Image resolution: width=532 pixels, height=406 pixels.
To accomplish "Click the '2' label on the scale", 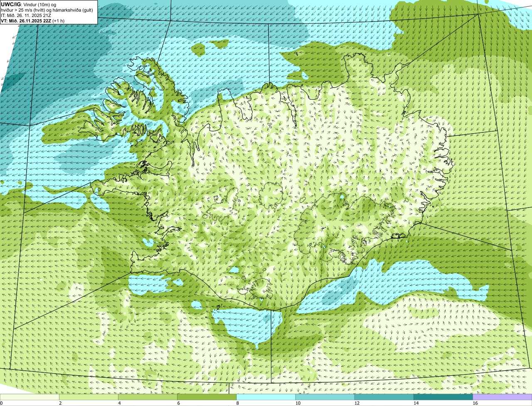I will click(x=60, y=403).
